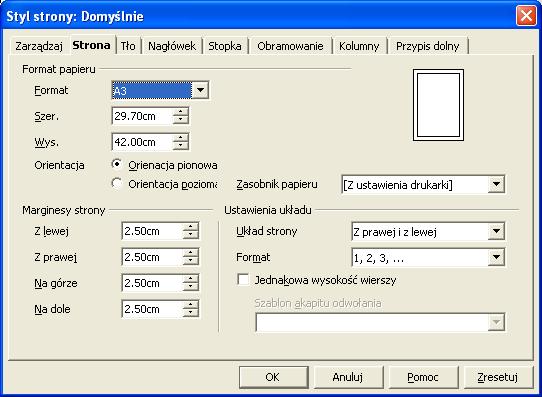Select the Przypis dolny tab

pyautogui.click(x=428, y=46)
